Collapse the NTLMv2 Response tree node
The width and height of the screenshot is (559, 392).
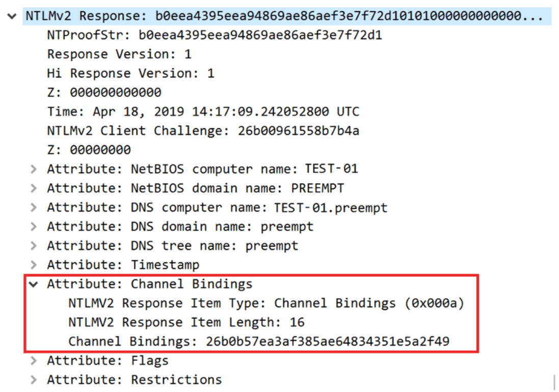point(12,16)
